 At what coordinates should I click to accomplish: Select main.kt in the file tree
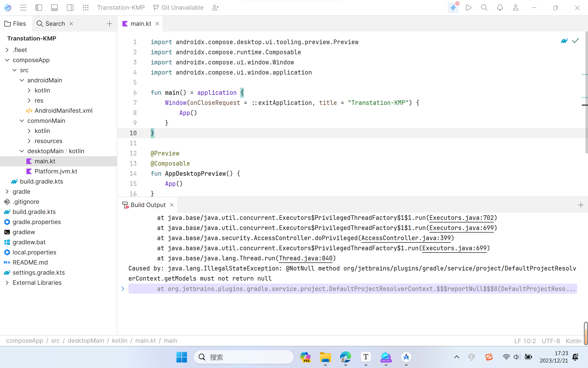58,161
